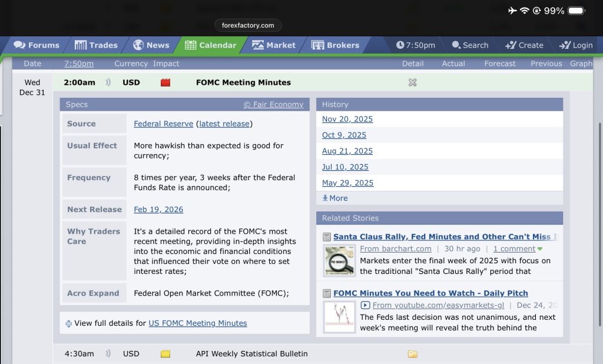603x364 pixels.
Task: Open Feb 19, 2026 next release link
Action: coord(158,210)
